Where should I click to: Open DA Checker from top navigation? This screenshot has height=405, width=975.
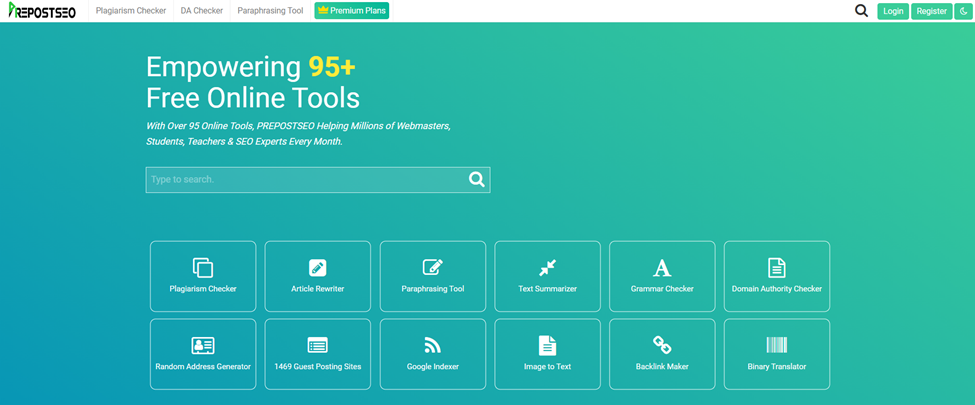pos(202,11)
